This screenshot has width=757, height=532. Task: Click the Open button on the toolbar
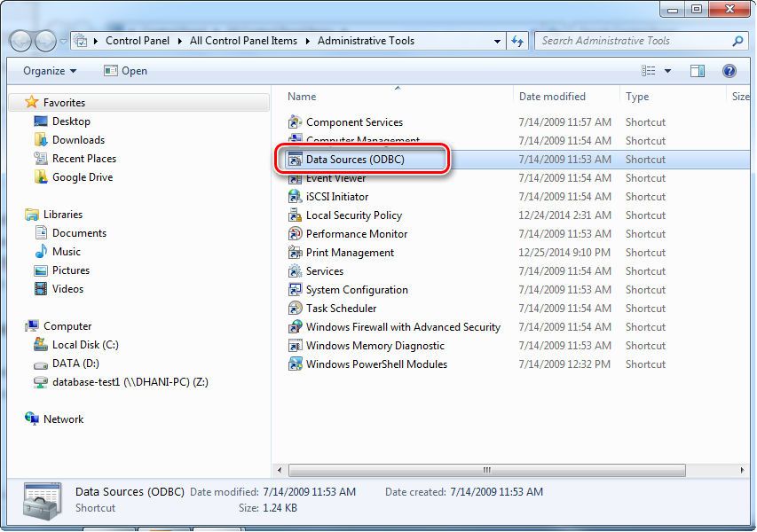click(124, 71)
